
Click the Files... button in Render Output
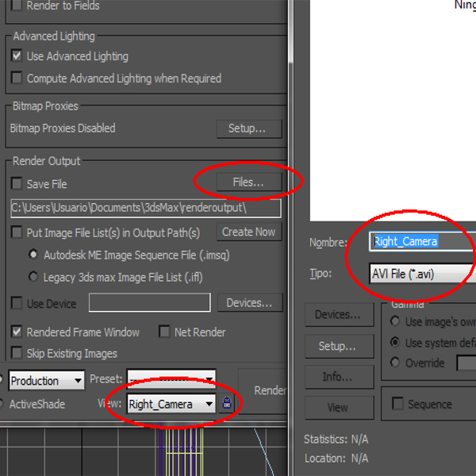[x=248, y=182]
